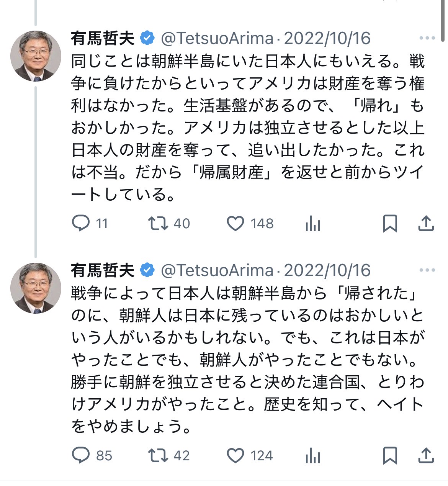
Task: Bookmark the second tweet
Action: click(x=390, y=456)
